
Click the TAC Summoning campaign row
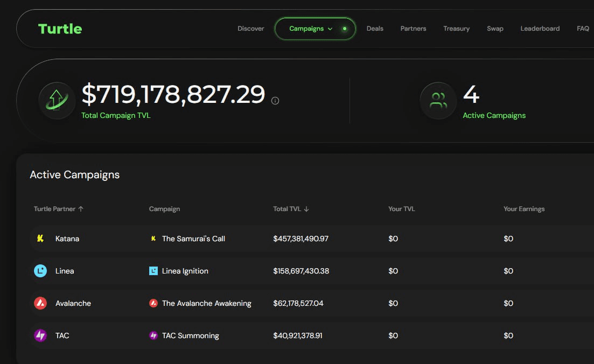click(x=190, y=335)
